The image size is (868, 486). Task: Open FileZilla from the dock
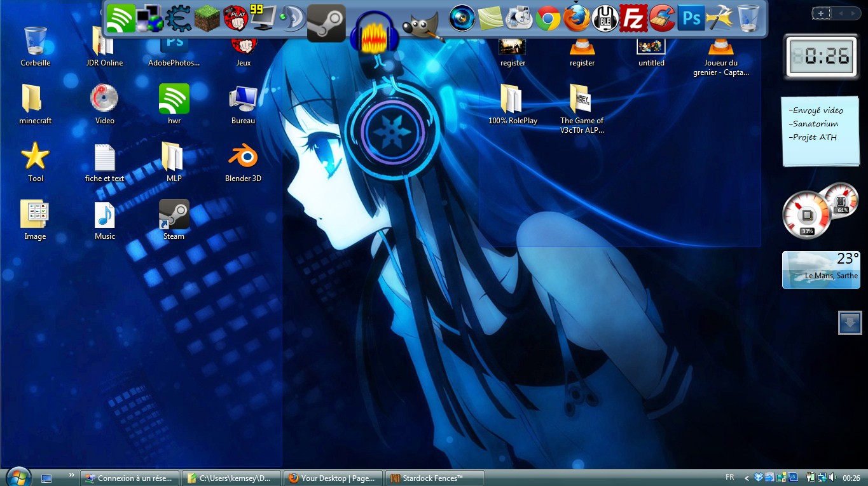633,18
